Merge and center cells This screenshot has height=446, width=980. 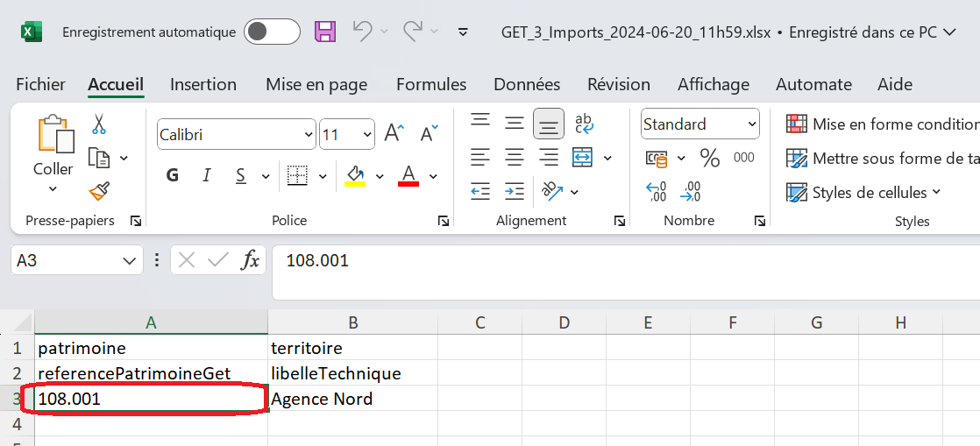coord(583,158)
